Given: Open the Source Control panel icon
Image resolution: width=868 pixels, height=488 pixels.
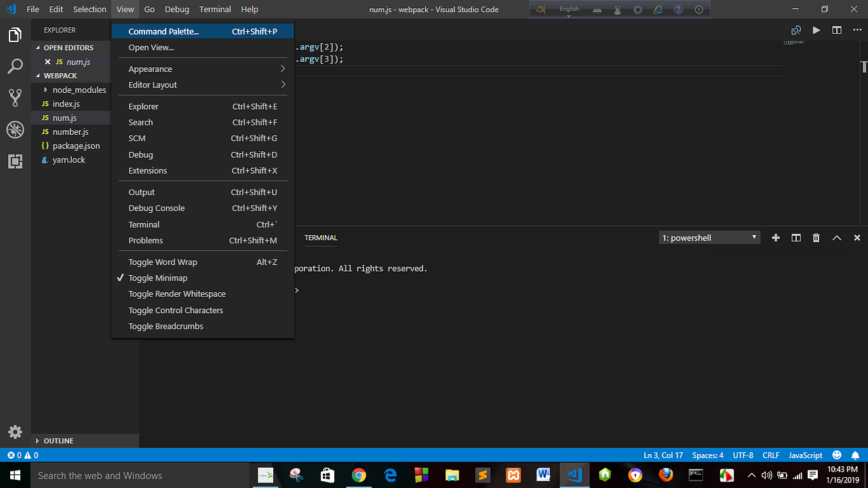Looking at the screenshot, I should [15, 97].
